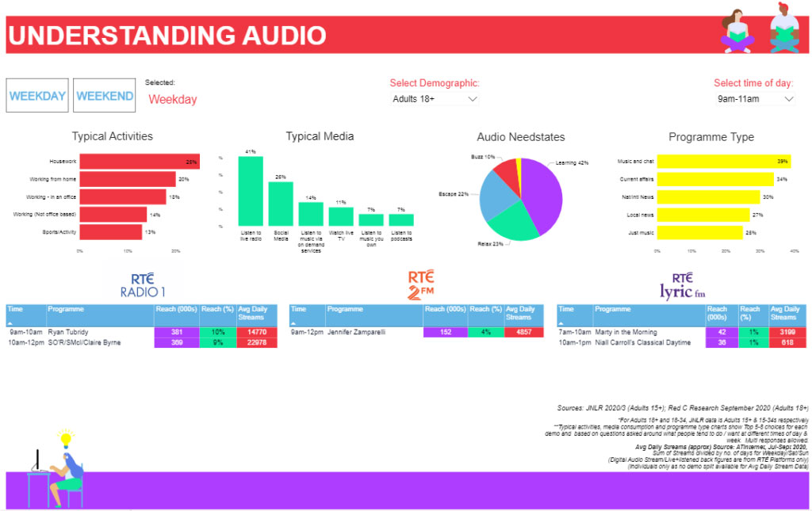Switch to the WEEKEND view
Viewport: 812px width, 511px height.
pyautogui.click(x=104, y=96)
